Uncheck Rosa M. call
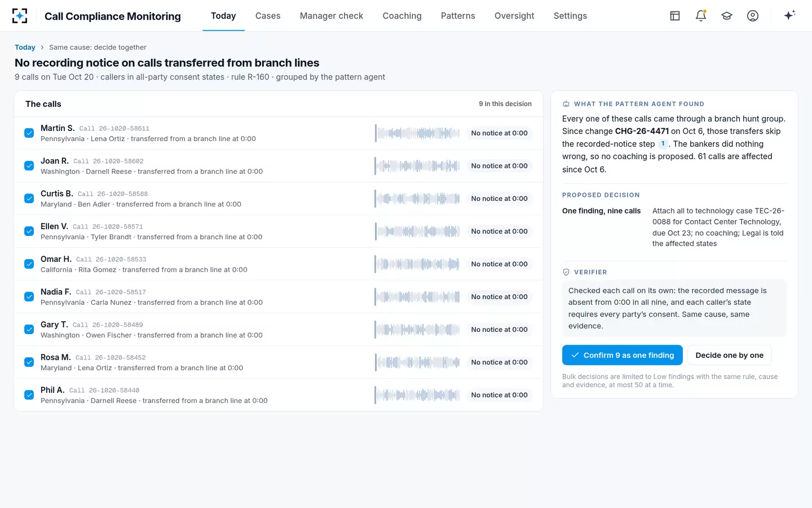The image size is (812, 508). [29, 362]
